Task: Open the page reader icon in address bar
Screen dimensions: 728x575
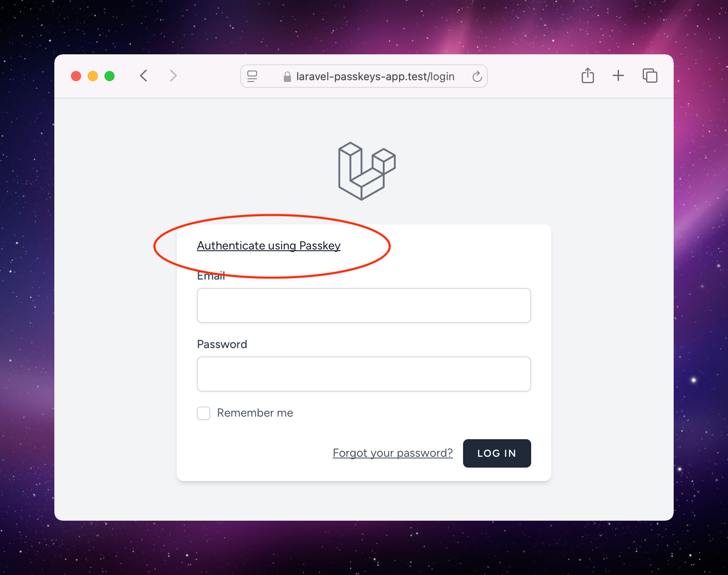Action: coord(252,76)
